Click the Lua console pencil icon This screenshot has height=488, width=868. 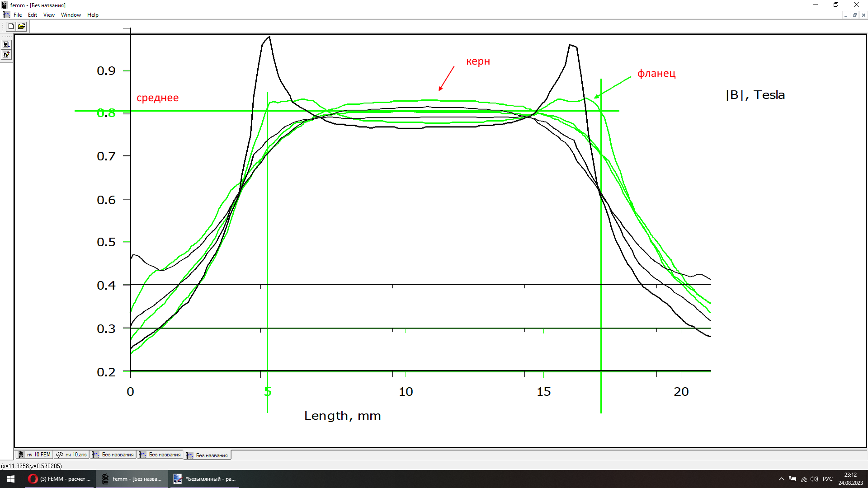(x=6, y=55)
